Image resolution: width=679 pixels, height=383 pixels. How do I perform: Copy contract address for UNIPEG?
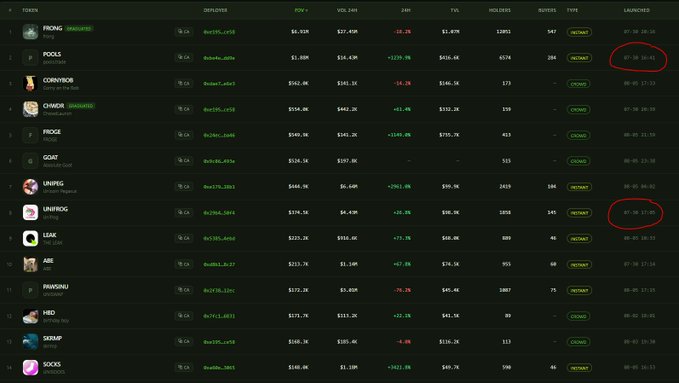coord(184,186)
